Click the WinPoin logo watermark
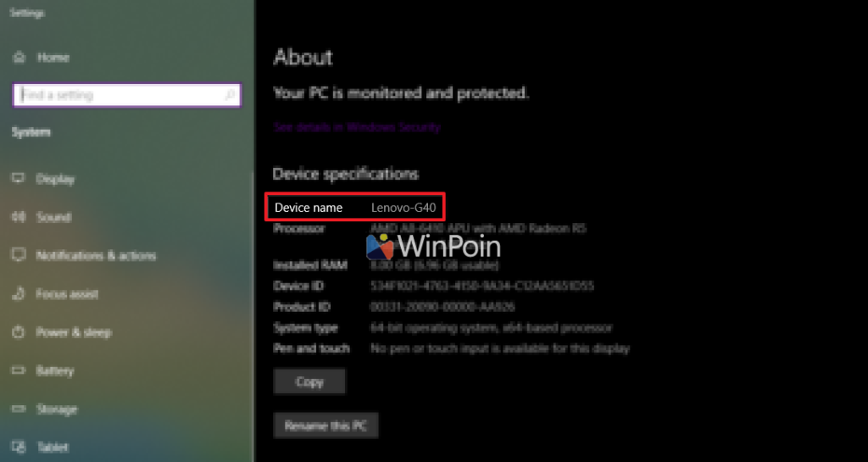Screen dimensions: 868x462 pos(433,247)
